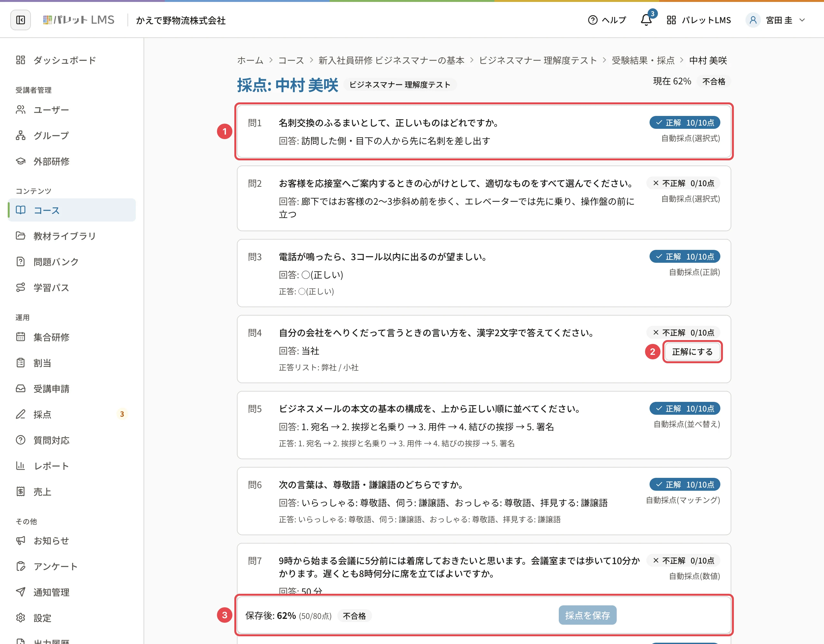Image resolution: width=824 pixels, height=644 pixels.
Task: Click the コース breadcrumb link
Action: pos(291,61)
